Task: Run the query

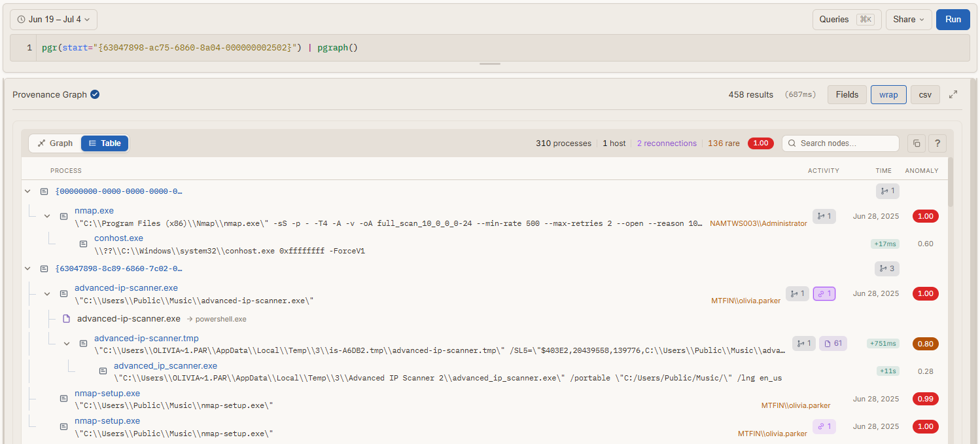Action: click(x=953, y=19)
